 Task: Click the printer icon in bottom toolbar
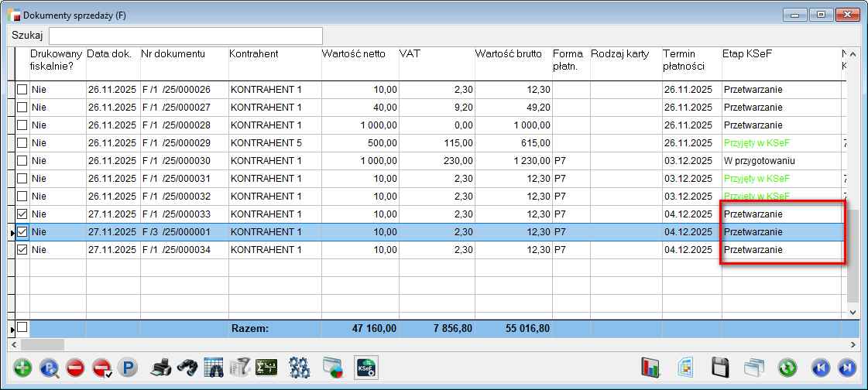(160, 368)
